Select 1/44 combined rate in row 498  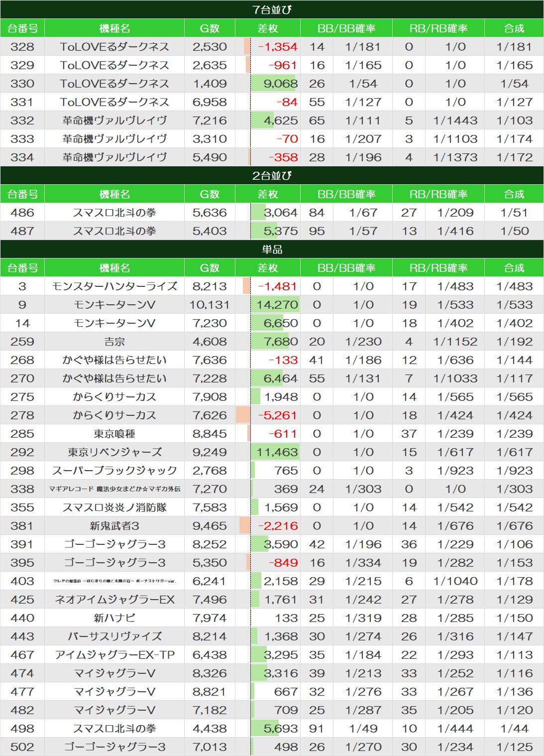click(x=514, y=729)
